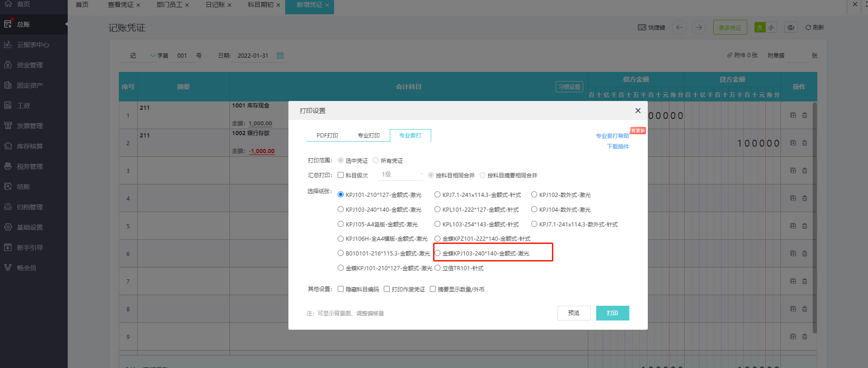This screenshot has height=368, width=868.
Task: Open the 云报表中心 sidebar icon
Action: coord(8,45)
